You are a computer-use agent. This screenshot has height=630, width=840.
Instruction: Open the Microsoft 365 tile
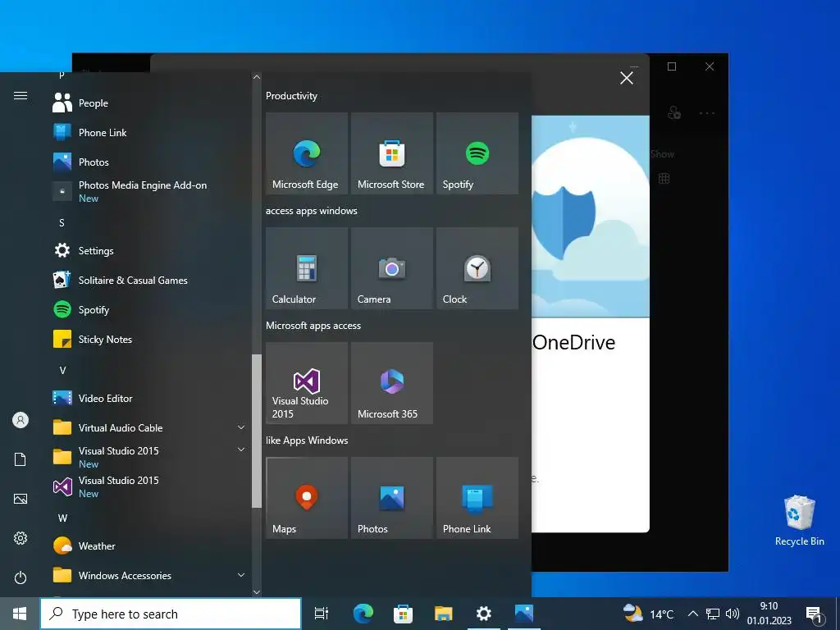391,383
